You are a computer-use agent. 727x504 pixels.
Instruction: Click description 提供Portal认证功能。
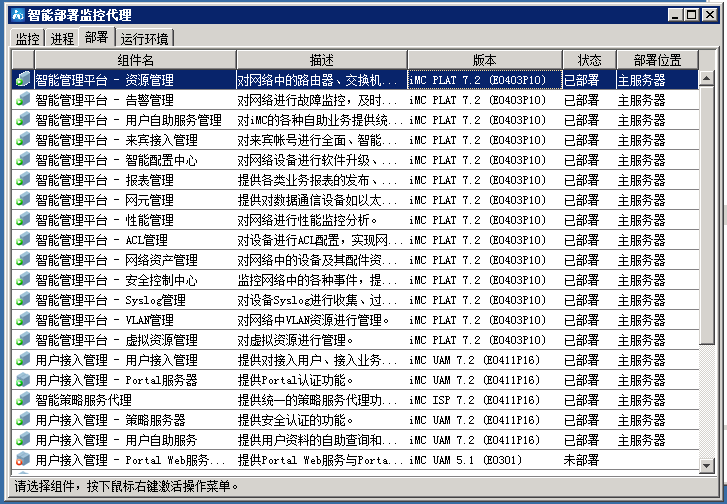pyautogui.click(x=295, y=380)
